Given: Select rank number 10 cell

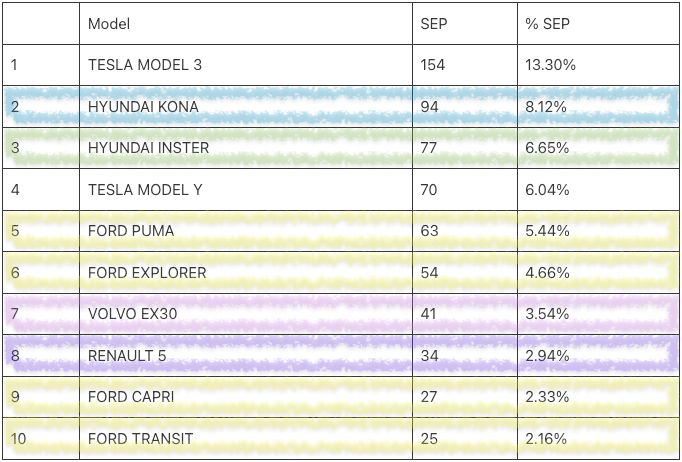Looking at the screenshot, I should click(17, 439).
